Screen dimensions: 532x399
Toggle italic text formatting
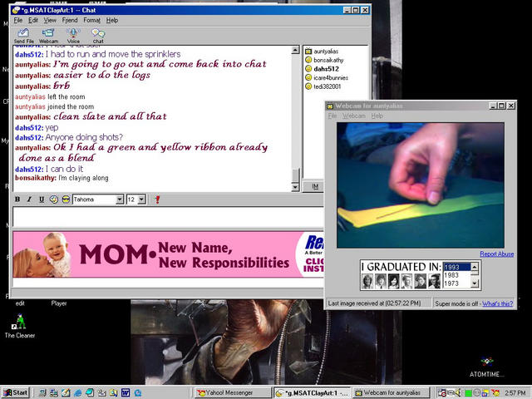point(29,199)
